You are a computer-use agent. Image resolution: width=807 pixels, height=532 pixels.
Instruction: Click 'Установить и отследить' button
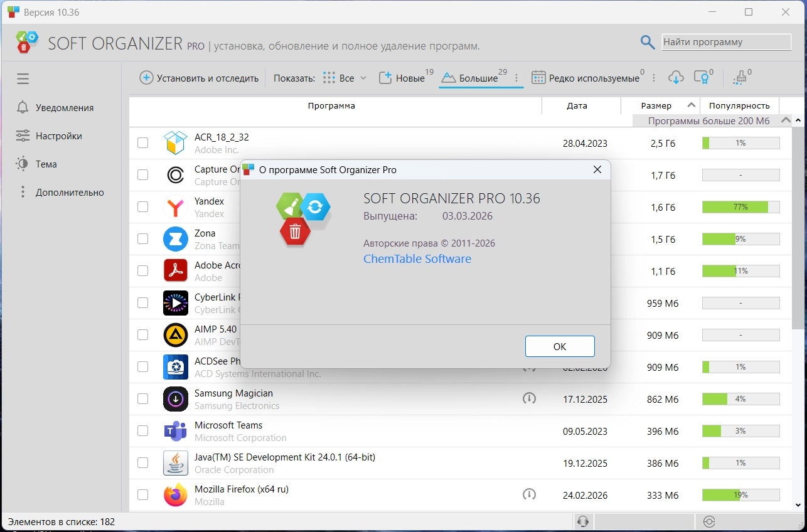pos(200,78)
